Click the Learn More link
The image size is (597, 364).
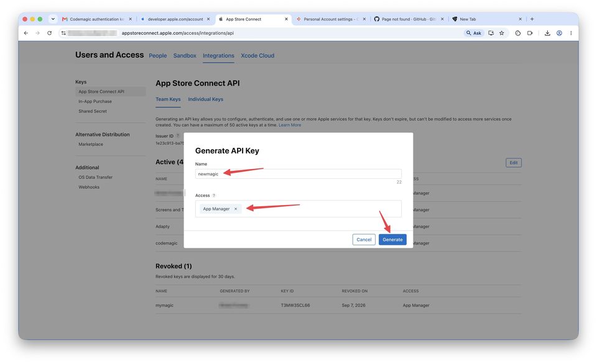pyautogui.click(x=290, y=125)
